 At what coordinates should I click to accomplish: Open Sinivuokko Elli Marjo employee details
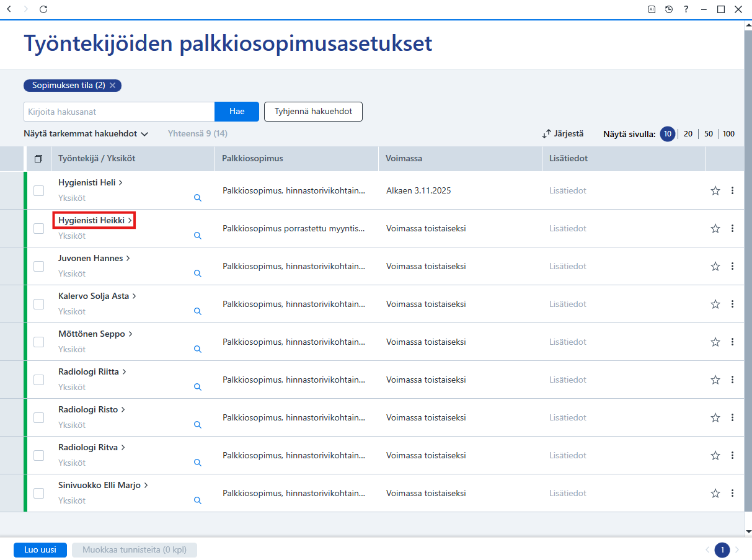point(104,485)
